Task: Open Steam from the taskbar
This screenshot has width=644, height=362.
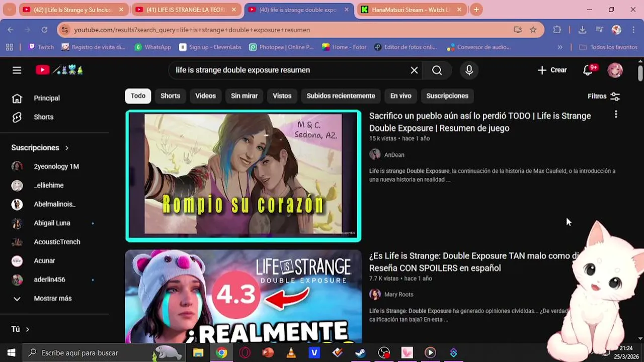Action: click(360, 353)
